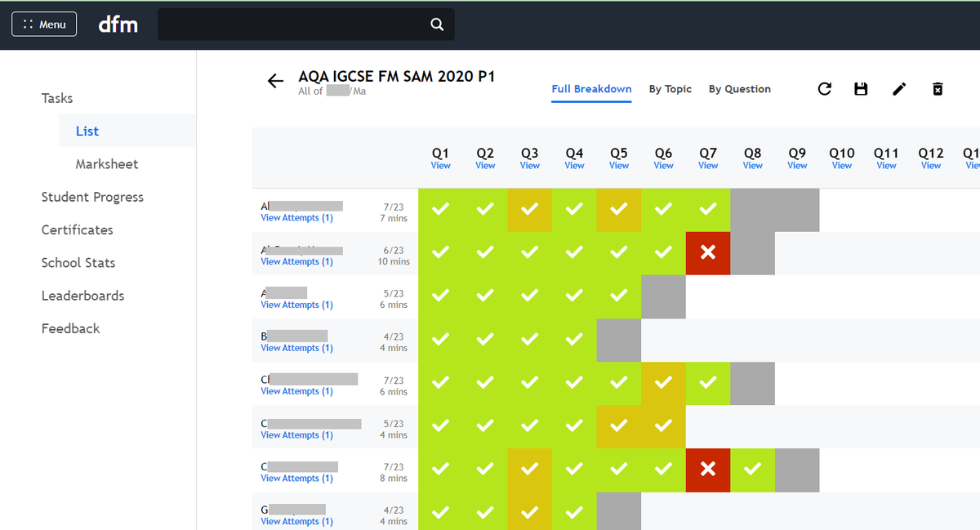The image size is (980, 530).
Task: Open Student Progress in the sidebar
Action: pos(92,197)
